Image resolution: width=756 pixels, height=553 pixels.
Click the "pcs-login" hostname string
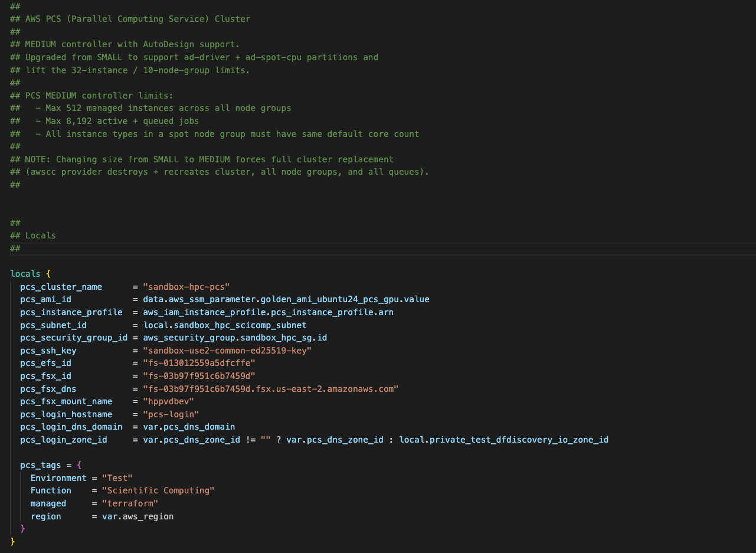(x=171, y=414)
